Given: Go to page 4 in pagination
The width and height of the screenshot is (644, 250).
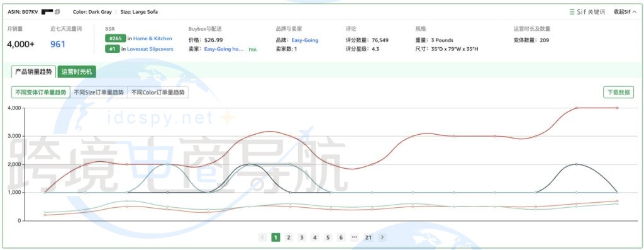Looking at the screenshot, I should click(314, 237).
